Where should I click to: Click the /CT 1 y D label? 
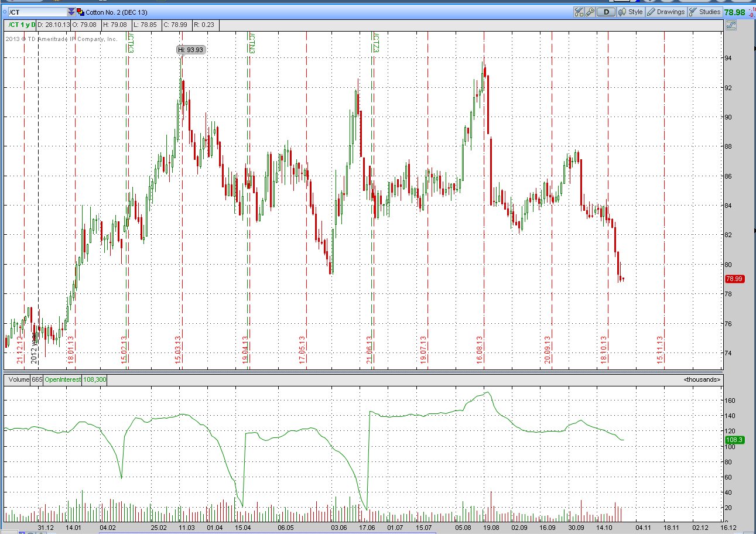[x=22, y=25]
